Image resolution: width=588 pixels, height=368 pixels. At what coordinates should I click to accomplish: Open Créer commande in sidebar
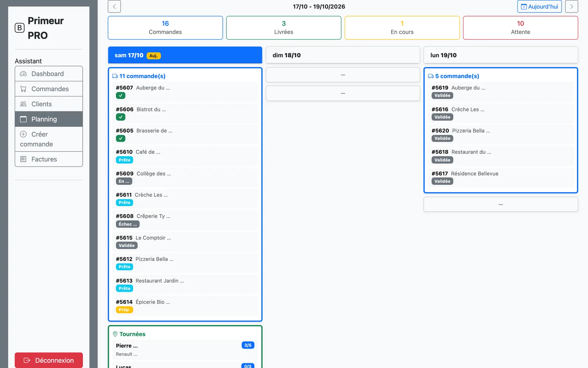pyautogui.click(x=49, y=139)
